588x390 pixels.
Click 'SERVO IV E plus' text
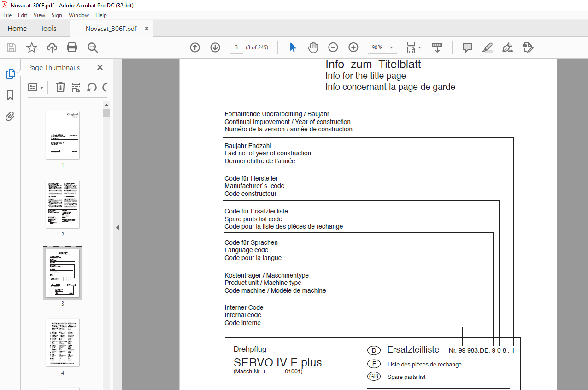277,362
